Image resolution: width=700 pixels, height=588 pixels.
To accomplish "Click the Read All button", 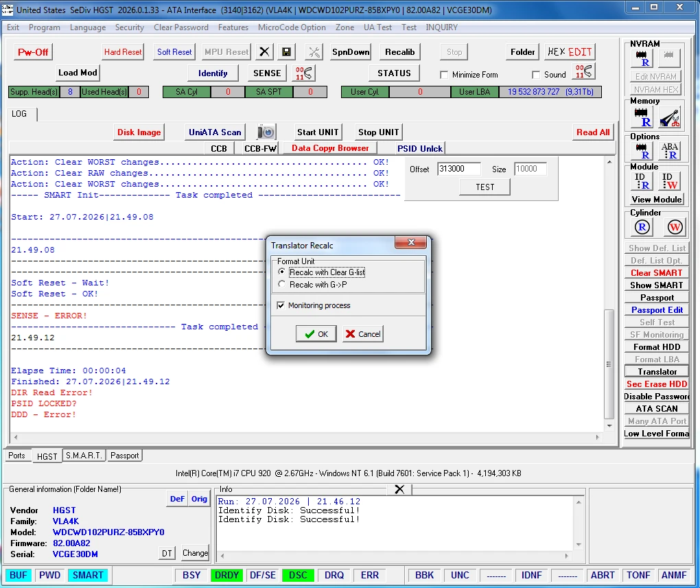I will [x=593, y=132].
